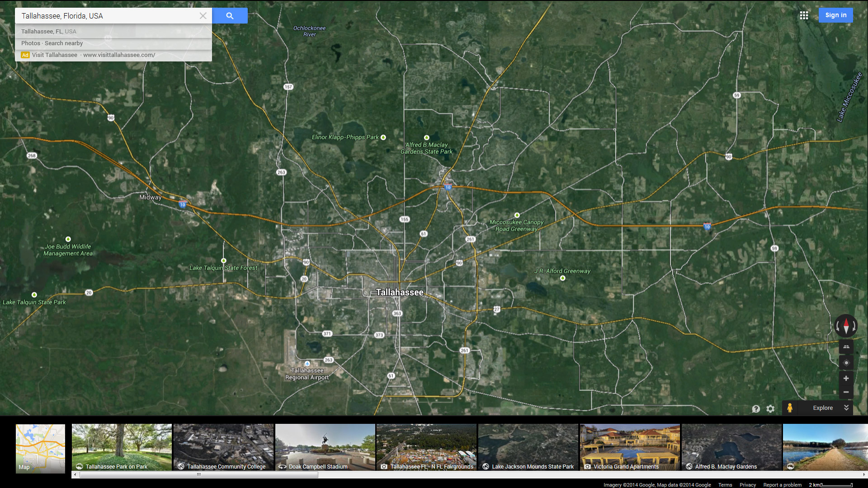The image size is (868, 488).
Task: Click the Sign in button
Action: (835, 15)
